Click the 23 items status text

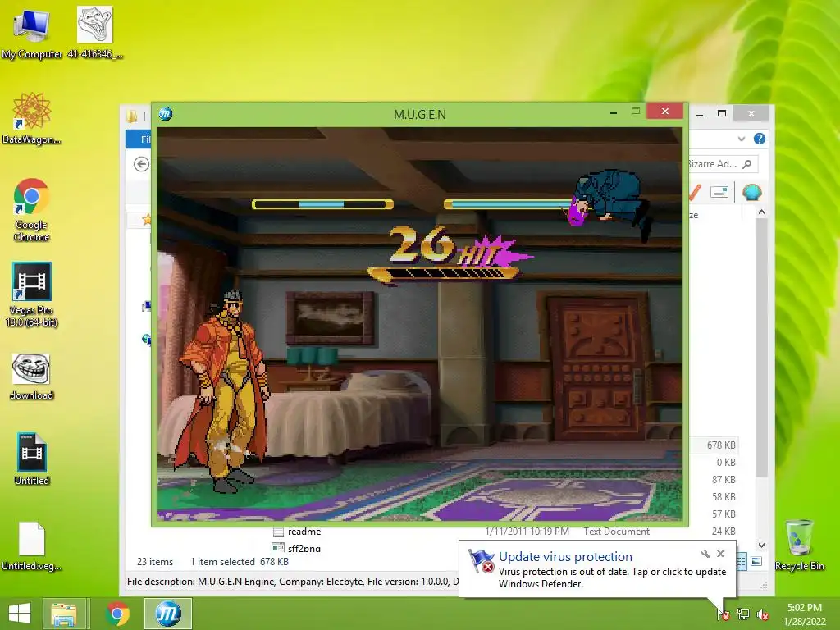155,562
